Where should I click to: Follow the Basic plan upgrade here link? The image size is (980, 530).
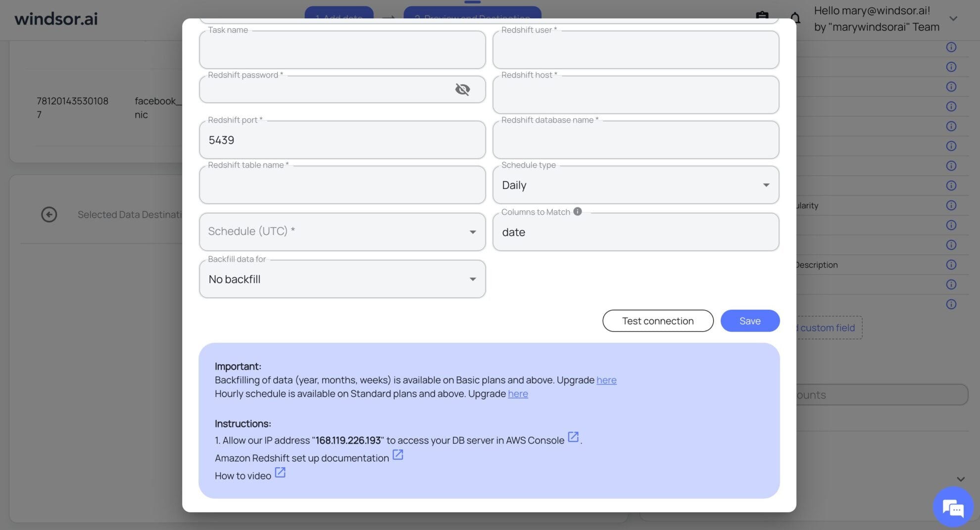pyautogui.click(x=606, y=380)
